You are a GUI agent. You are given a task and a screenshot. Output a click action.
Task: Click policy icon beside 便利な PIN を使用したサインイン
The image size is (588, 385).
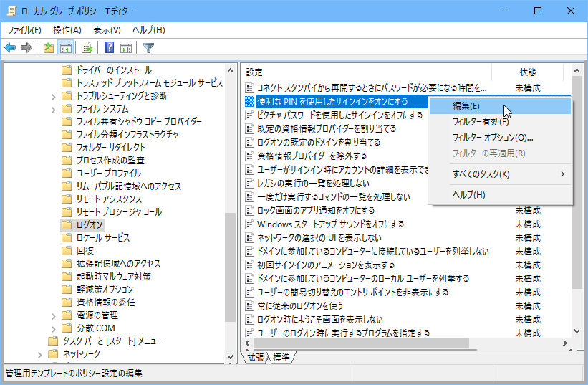[249, 102]
